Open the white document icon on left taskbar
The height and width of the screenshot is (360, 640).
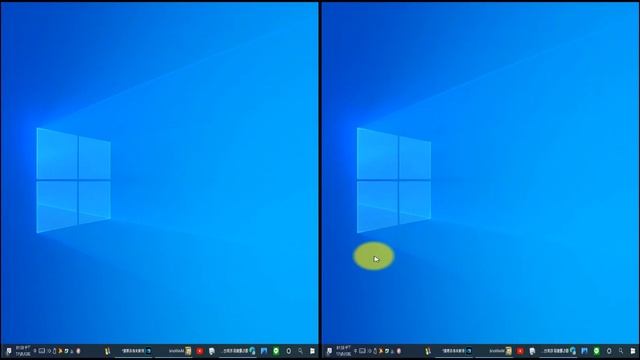pos(212,351)
